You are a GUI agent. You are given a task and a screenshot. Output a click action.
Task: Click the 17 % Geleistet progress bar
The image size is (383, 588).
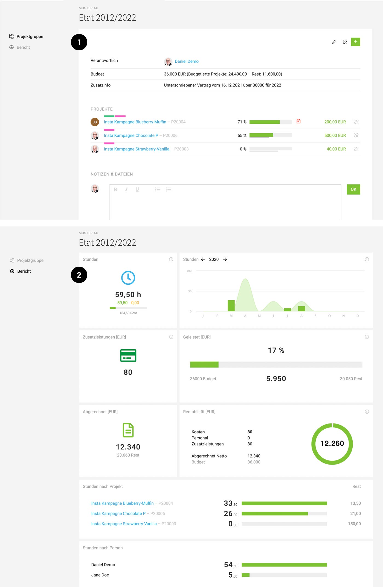click(276, 364)
